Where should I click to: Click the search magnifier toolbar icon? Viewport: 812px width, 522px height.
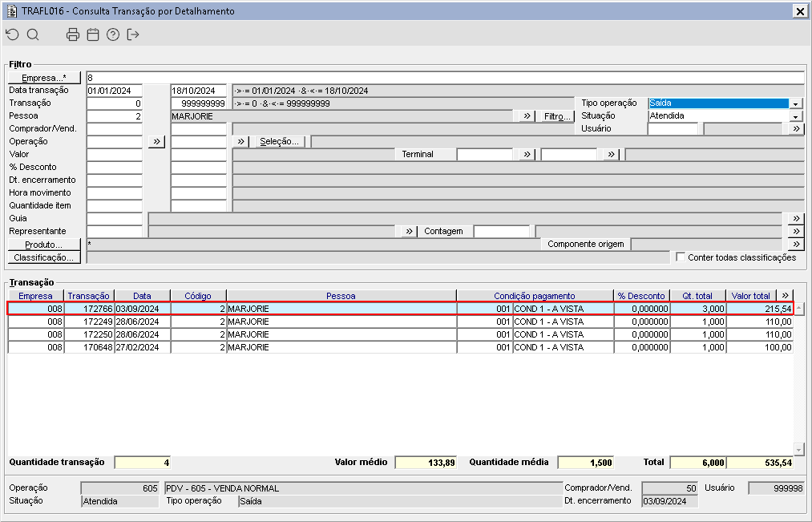33,34
